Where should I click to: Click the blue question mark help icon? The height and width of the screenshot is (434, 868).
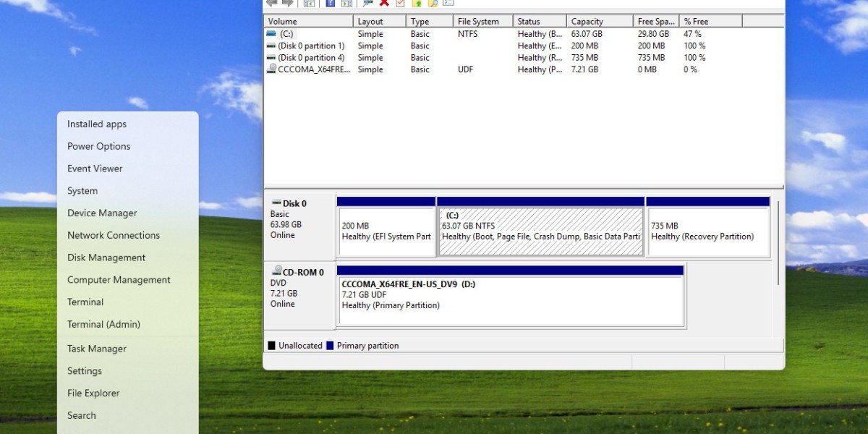pos(331,3)
